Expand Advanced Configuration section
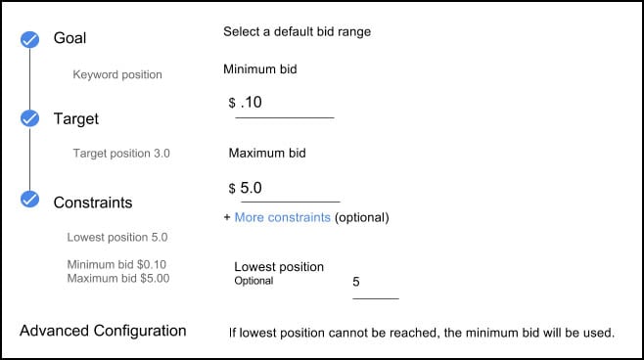This screenshot has height=360, width=644. click(x=103, y=331)
